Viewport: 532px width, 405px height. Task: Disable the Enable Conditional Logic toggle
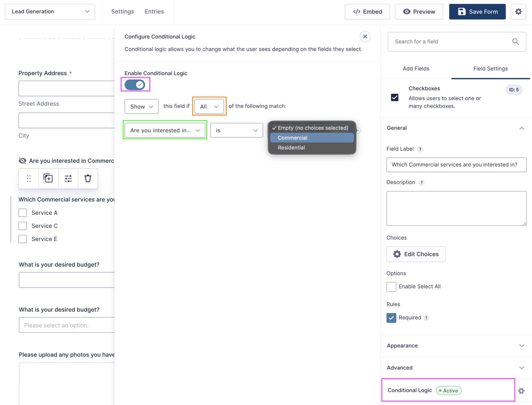pos(135,85)
